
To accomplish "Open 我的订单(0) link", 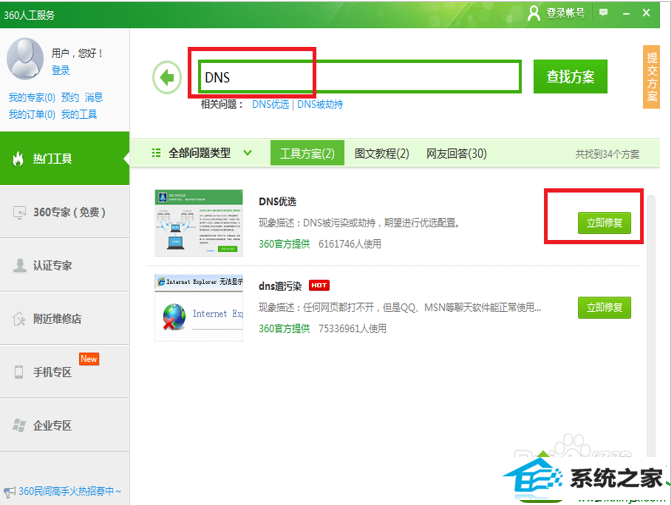I will point(32,114).
